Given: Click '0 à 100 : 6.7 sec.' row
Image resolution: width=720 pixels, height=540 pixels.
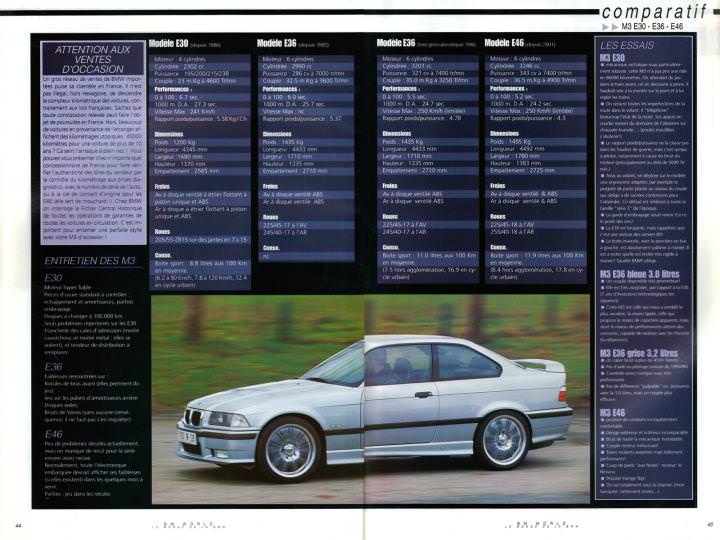Looking at the screenshot, I should click(176, 97).
